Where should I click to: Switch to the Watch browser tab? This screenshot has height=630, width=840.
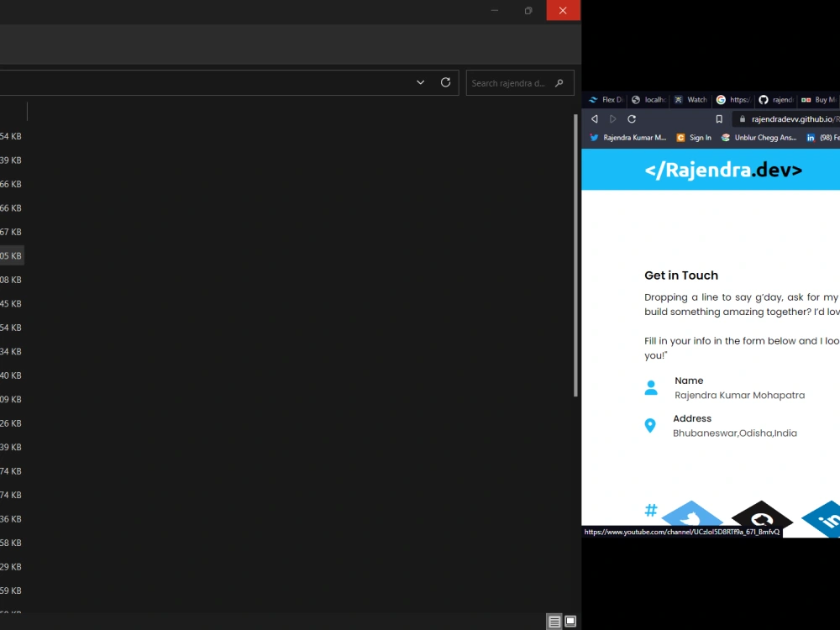(x=690, y=100)
